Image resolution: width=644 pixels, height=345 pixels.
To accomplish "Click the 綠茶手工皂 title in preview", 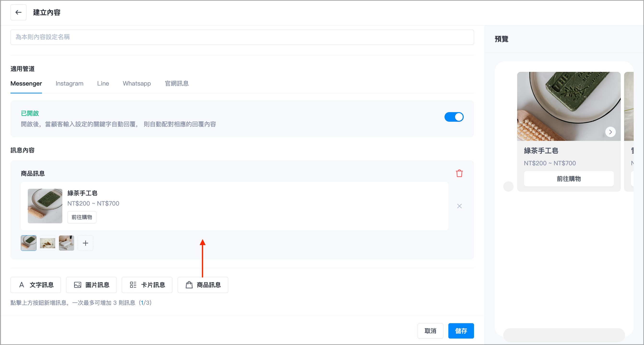I will (x=541, y=151).
